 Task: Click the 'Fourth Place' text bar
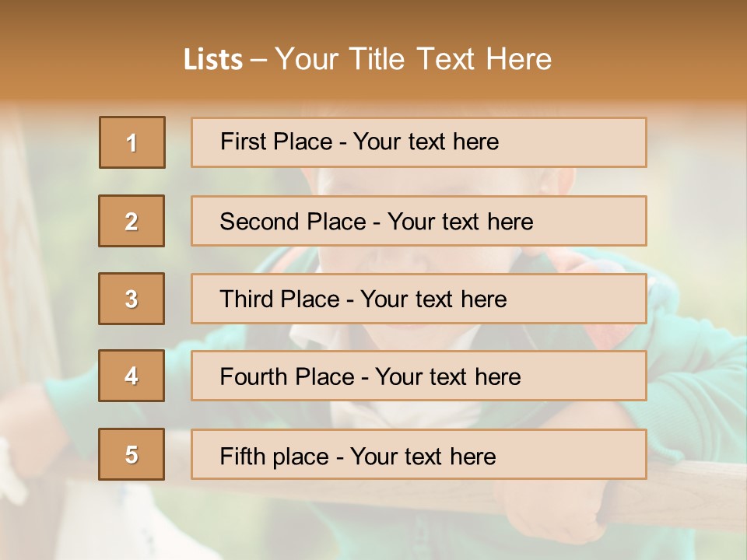tap(419, 376)
